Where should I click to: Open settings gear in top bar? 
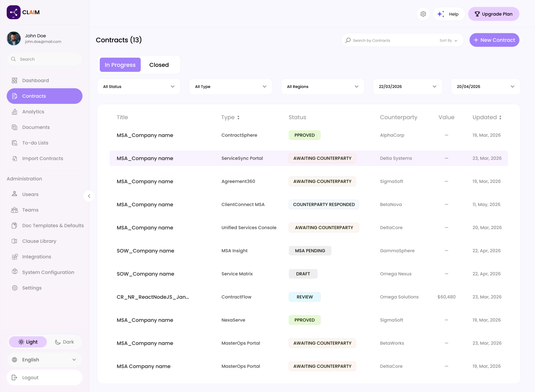423,14
